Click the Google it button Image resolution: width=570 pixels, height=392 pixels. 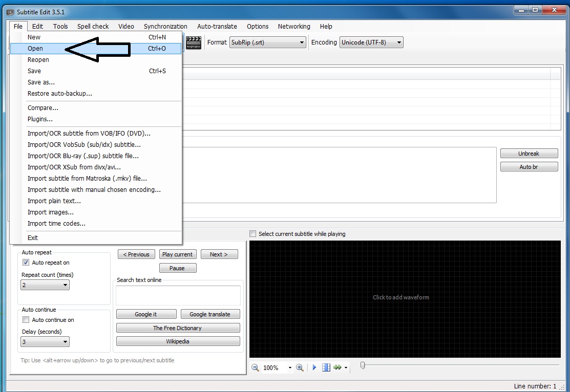146,314
